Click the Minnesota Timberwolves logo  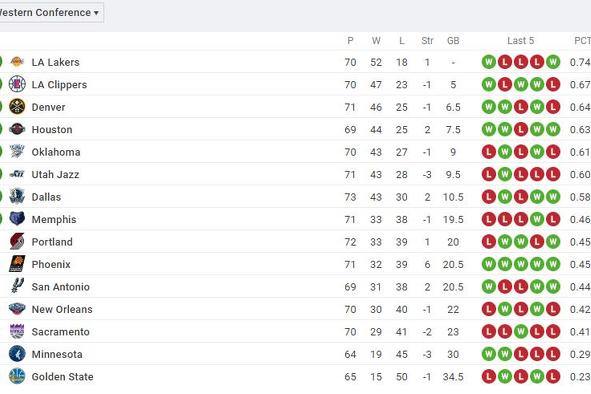click(17, 354)
